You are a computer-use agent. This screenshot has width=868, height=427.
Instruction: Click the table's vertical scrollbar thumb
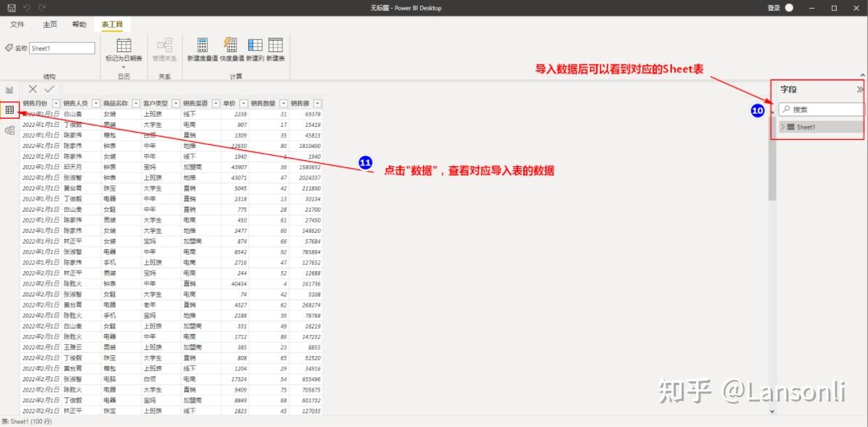(x=772, y=158)
